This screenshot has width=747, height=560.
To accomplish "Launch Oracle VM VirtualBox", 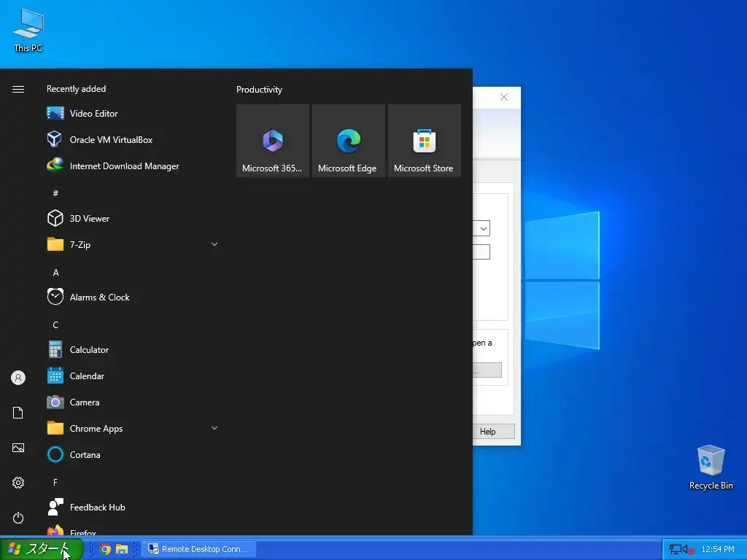I will click(x=133, y=139).
